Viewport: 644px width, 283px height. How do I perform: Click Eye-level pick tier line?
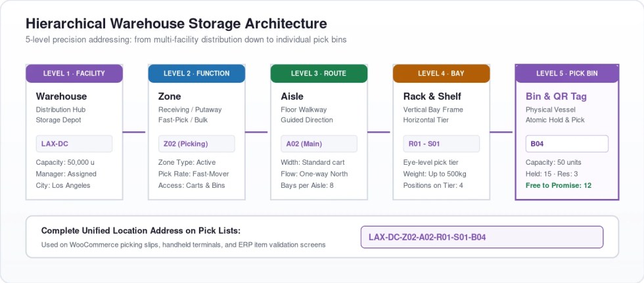pyautogui.click(x=431, y=162)
